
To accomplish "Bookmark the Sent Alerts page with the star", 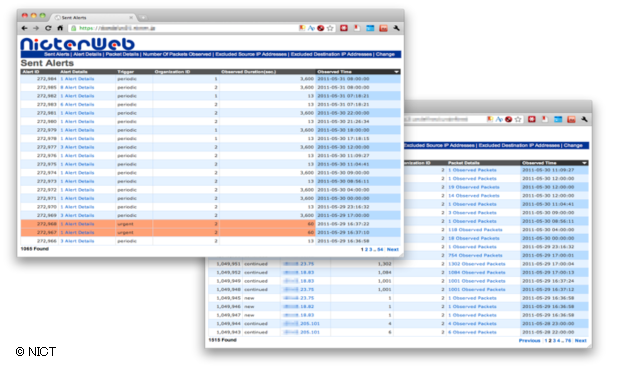I will tap(330, 28).
